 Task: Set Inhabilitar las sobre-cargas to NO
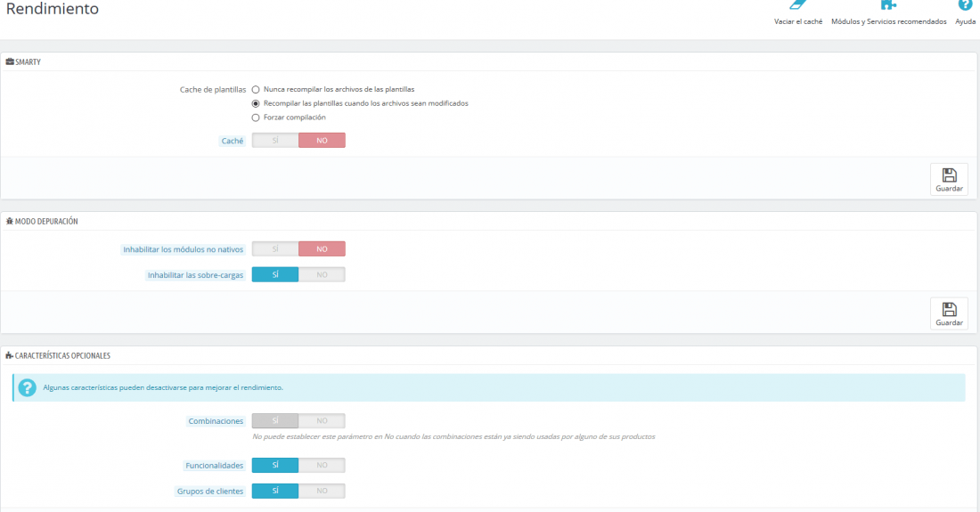322,275
